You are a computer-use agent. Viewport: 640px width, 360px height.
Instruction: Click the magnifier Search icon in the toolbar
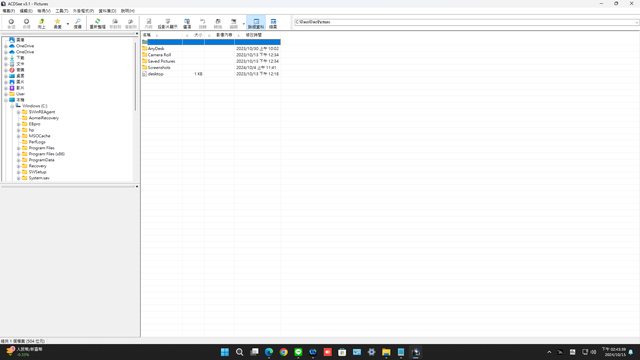tap(78, 23)
